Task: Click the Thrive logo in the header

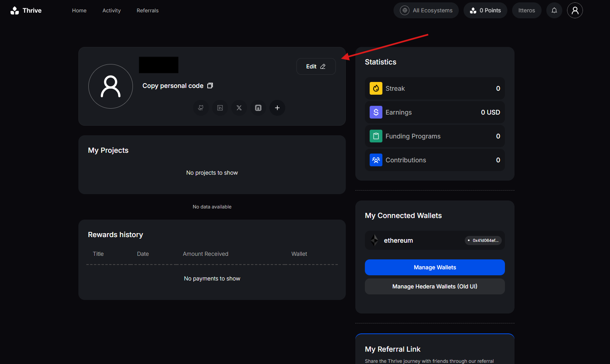Action: [x=26, y=11]
